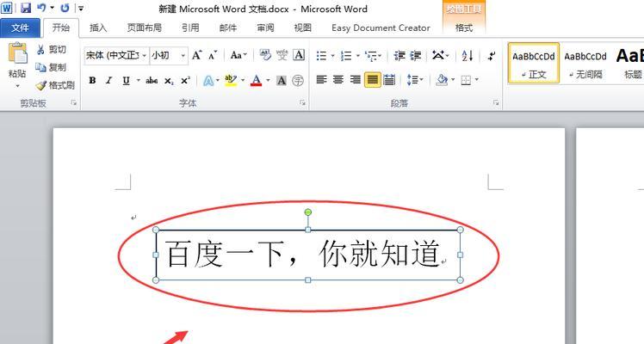Click the 粘贴 paste button
The width and height of the screenshot is (644, 344).
pyautogui.click(x=17, y=64)
